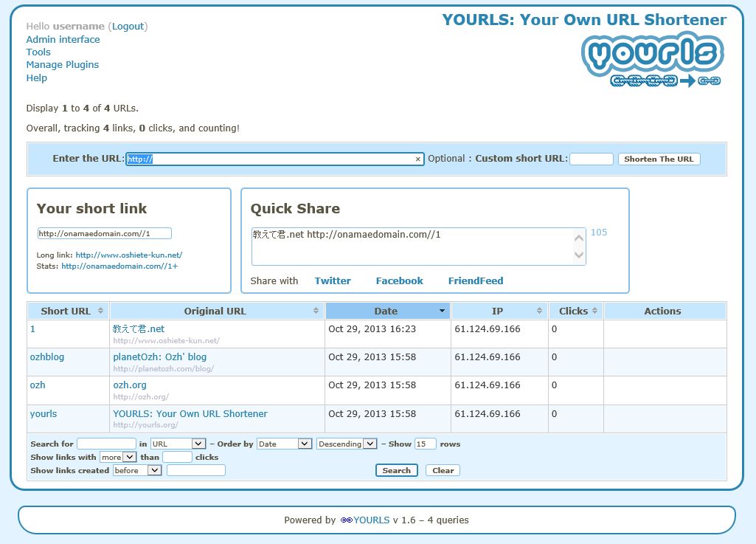Focus the Enter the URL input field
Viewport: 756px width, 544px height.
coord(275,159)
